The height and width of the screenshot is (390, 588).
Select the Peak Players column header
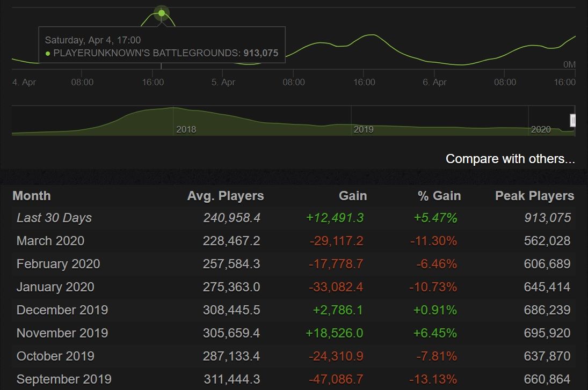click(x=534, y=196)
